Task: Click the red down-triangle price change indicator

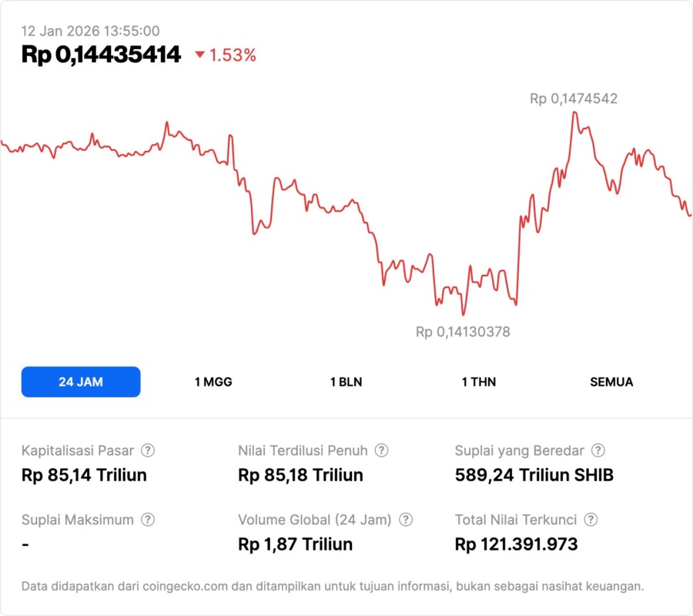Action: [200, 55]
